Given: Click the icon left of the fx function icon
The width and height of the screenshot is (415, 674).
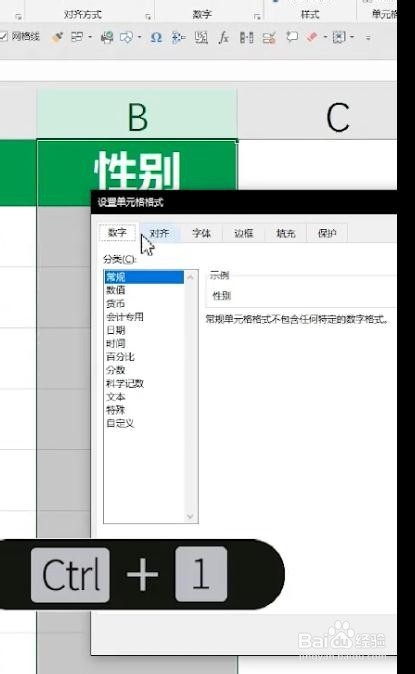Looking at the screenshot, I should (x=201, y=37).
